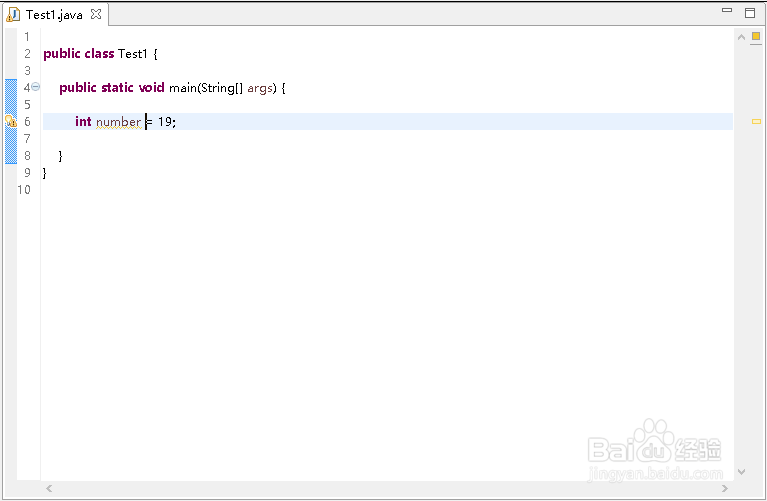Place the cursor on the value 19
Image resolution: width=767 pixels, height=501 pixels.
coord(165,122)
